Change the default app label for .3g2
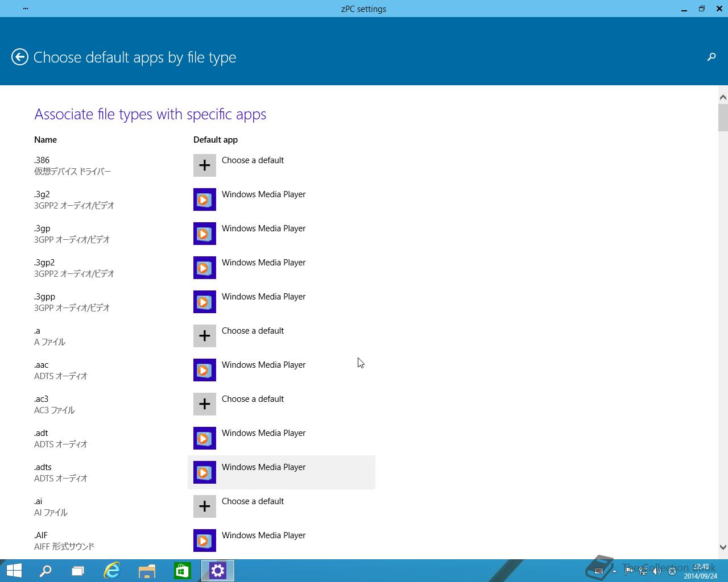The height and width of the screenshot is (582, 728). pyautogui.click(x=264, y=194)
